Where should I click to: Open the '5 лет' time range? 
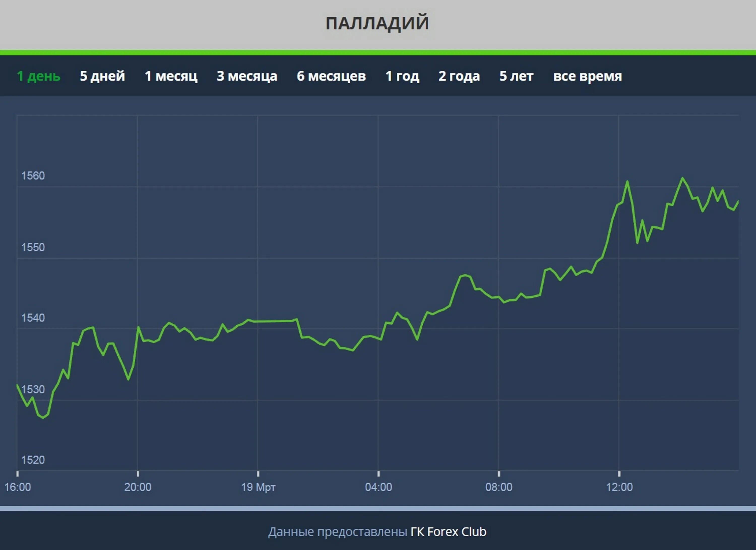point(516,76)
